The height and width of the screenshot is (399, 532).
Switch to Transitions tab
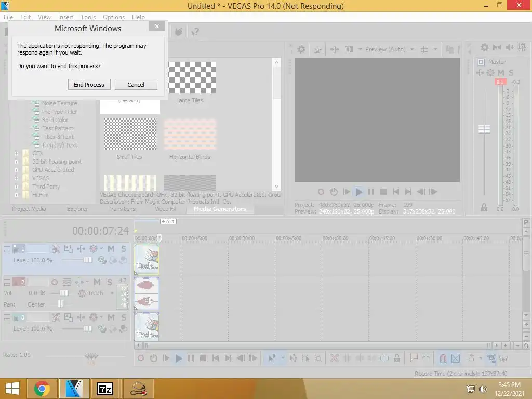pos(122,209)
